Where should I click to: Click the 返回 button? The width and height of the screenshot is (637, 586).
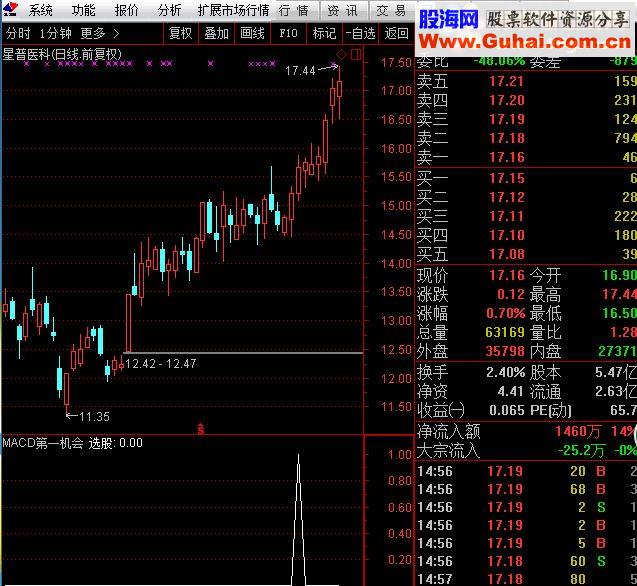[396, 33]
